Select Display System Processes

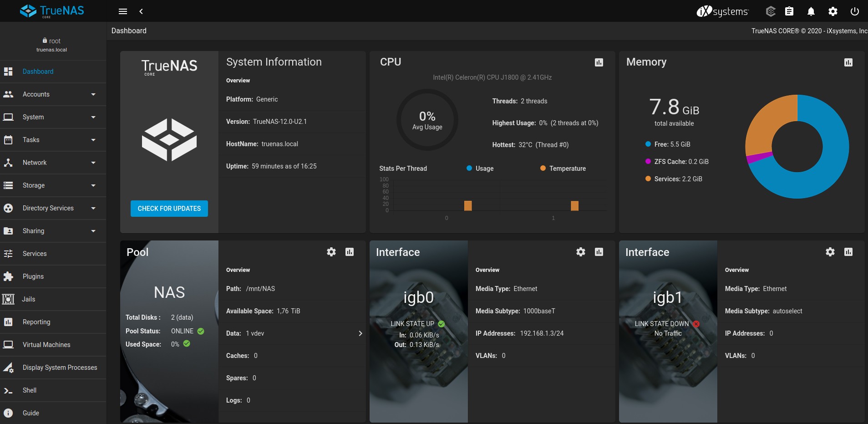(53, 368)
